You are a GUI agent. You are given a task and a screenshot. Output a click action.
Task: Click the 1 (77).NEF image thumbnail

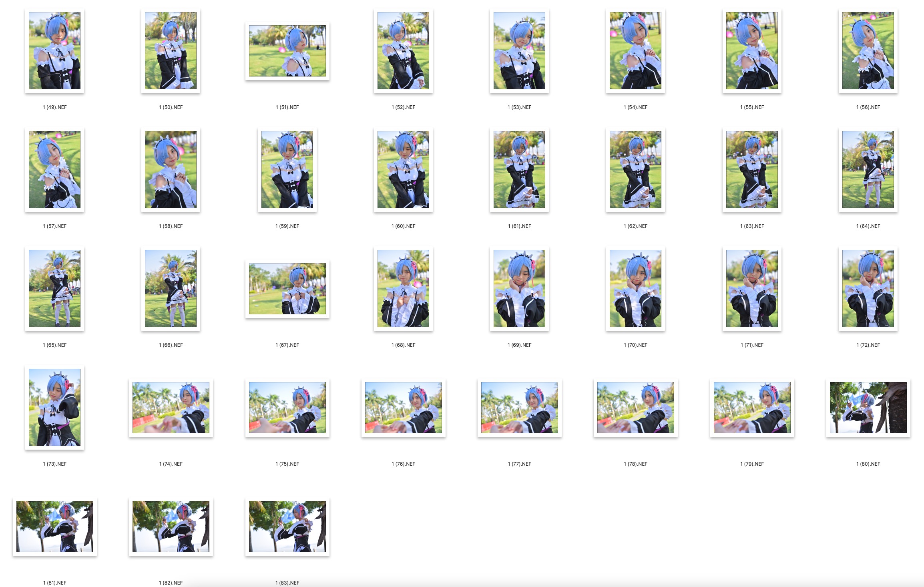tap(519, 407)
